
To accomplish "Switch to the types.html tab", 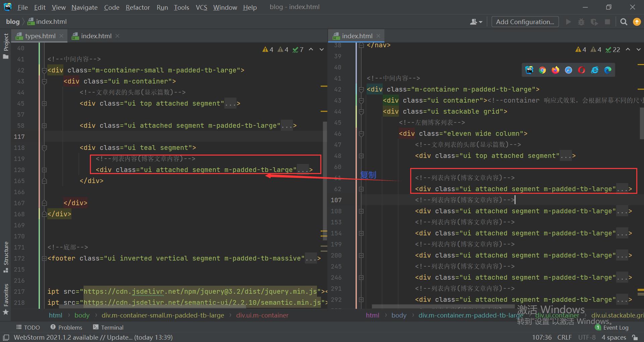I will click(x=40, y=36).
